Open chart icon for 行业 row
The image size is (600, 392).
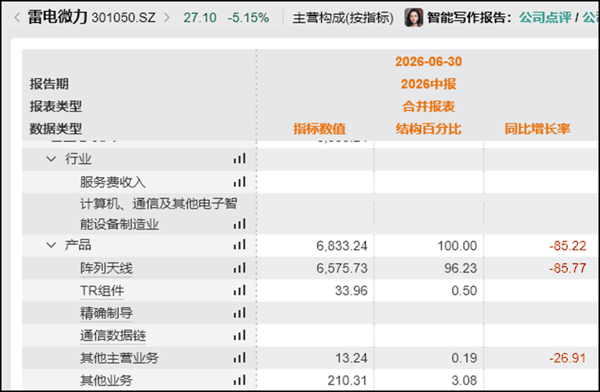coord(240,158)
